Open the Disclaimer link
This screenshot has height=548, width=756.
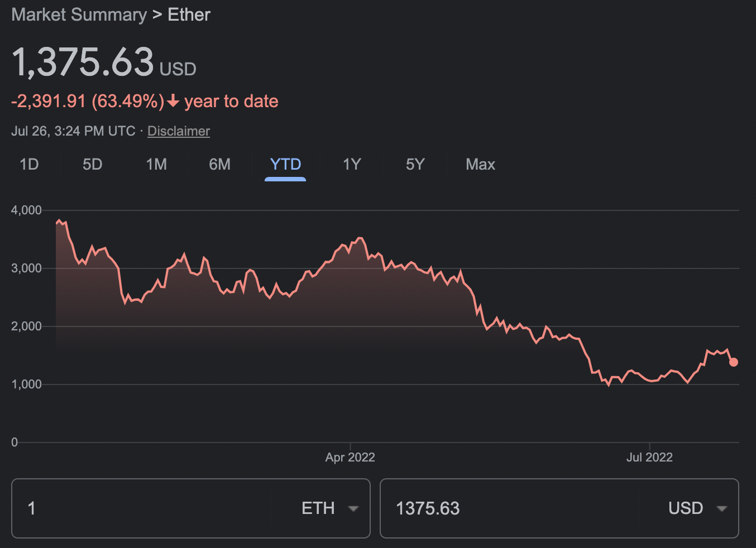(179, 131)
